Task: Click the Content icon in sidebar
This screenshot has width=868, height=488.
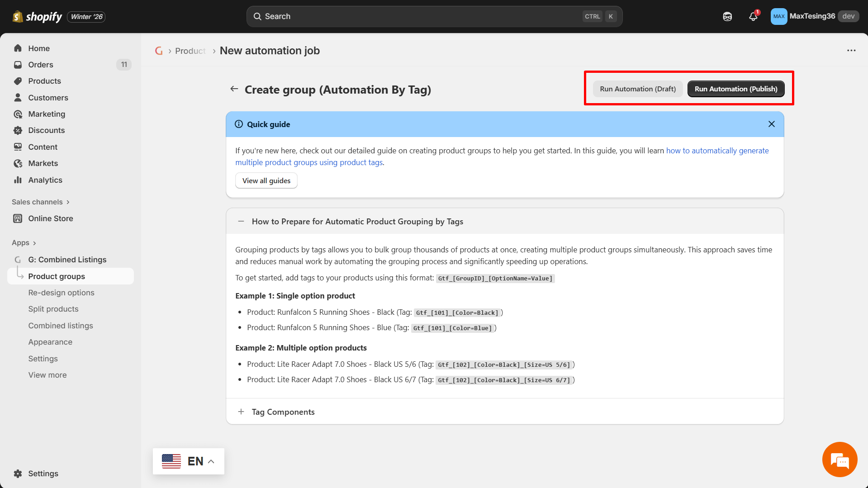Action: pyautogui.click(x=18, y=147)
